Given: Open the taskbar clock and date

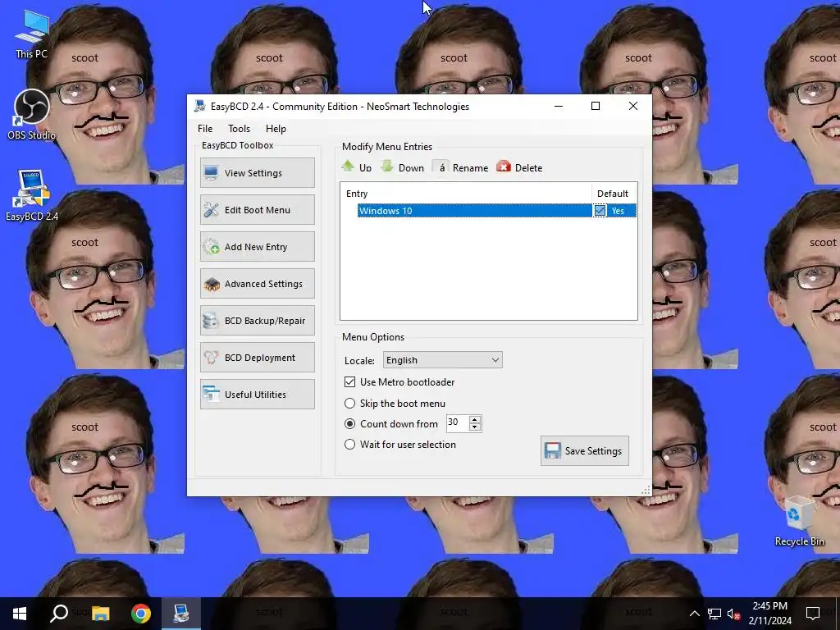Looking at the screenshot, I should (x=769, y=614).
